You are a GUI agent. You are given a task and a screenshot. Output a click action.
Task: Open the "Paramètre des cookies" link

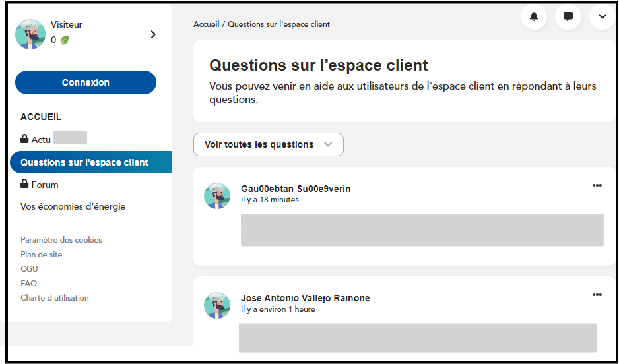(61, 240)
